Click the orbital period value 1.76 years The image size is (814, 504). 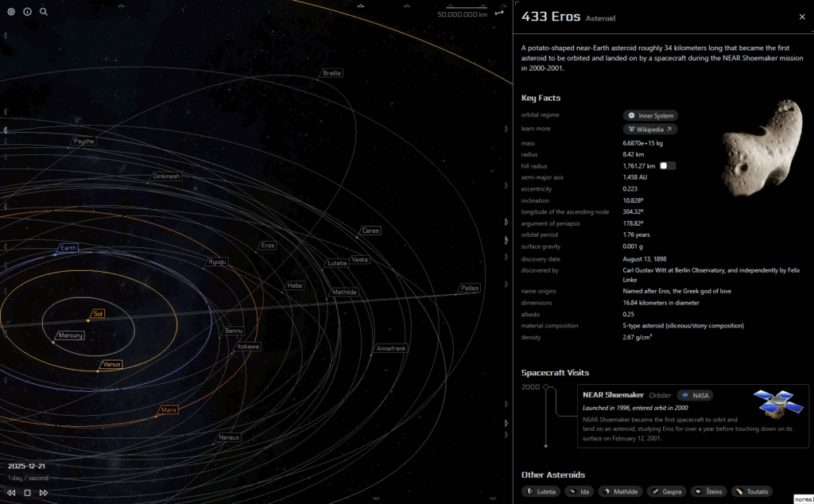pyautogui.click(x=637, y=235)
